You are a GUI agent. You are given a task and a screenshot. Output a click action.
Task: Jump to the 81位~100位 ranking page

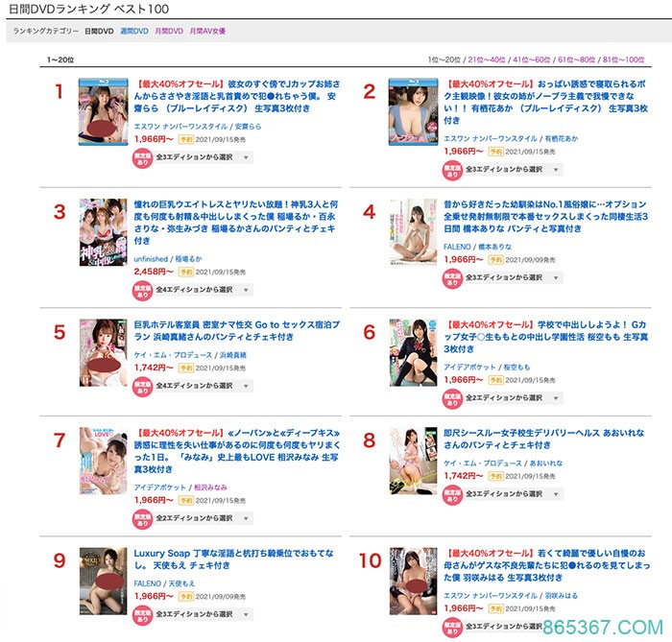[x=623, y=59]
